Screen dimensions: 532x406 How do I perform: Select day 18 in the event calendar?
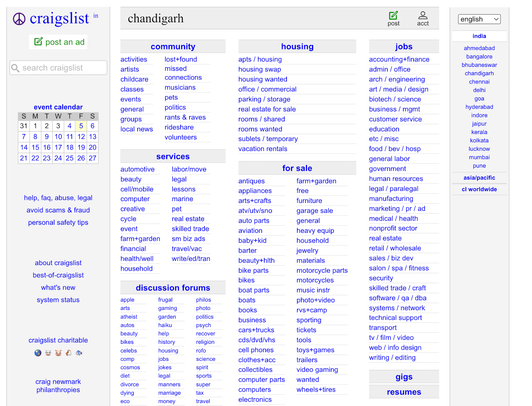tap(69, 147)
